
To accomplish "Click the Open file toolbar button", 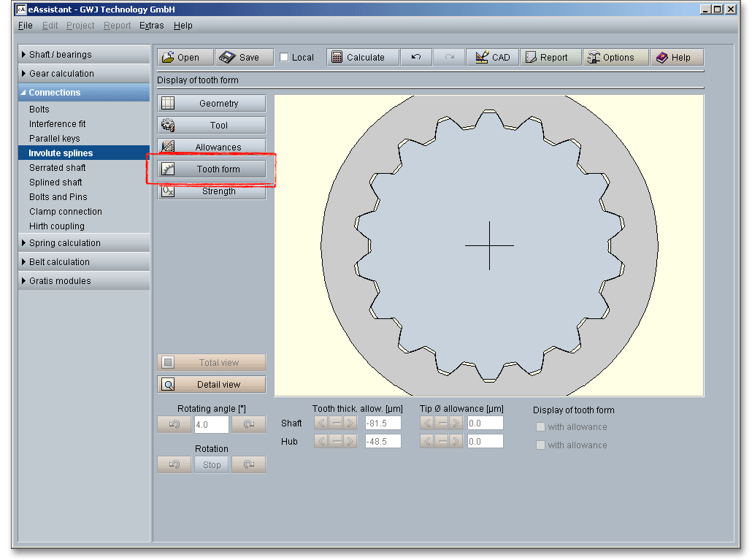I will (185, 58).
